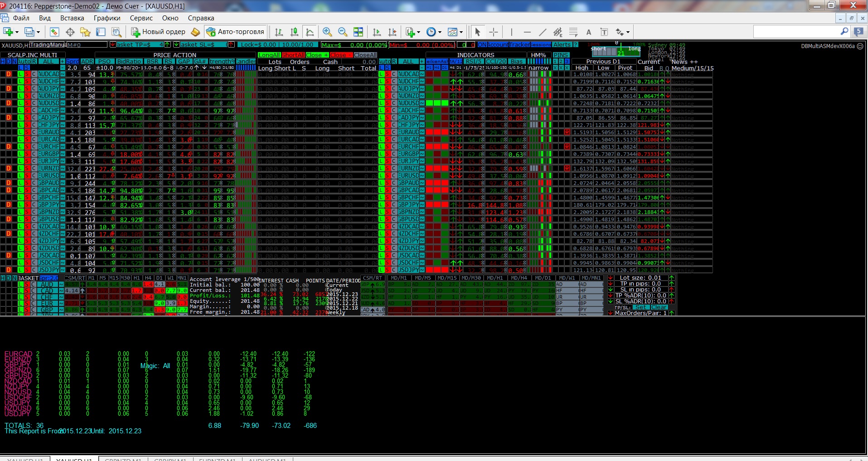Select the crosshair tool

(494, 32)
